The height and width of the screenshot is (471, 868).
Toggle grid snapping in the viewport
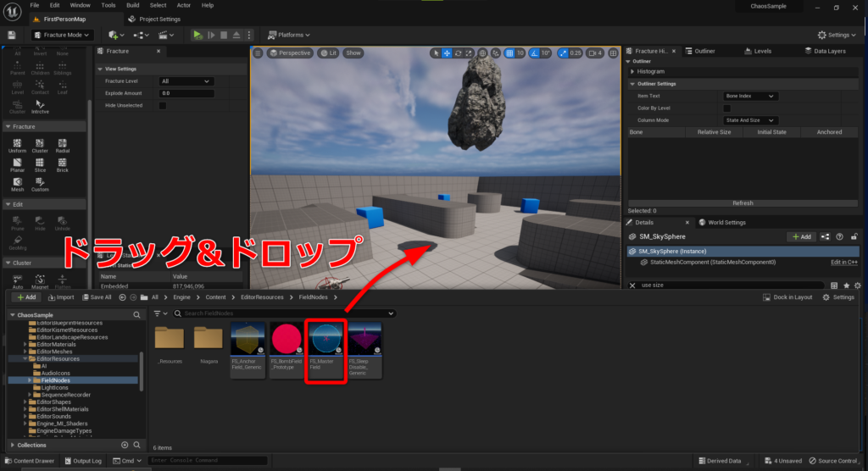coord(509,53)
